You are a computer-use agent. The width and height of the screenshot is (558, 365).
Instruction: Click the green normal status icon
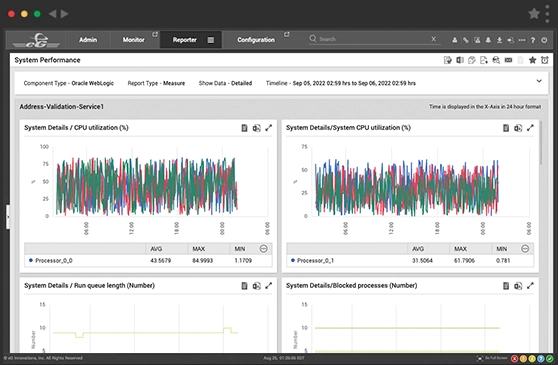pyautogui.click(x=550, y=359)
